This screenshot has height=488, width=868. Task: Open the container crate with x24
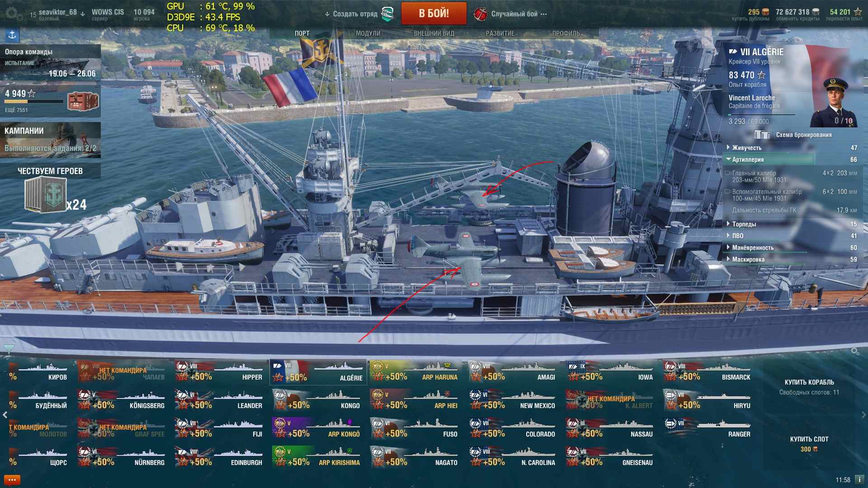[x=46, y=195]
